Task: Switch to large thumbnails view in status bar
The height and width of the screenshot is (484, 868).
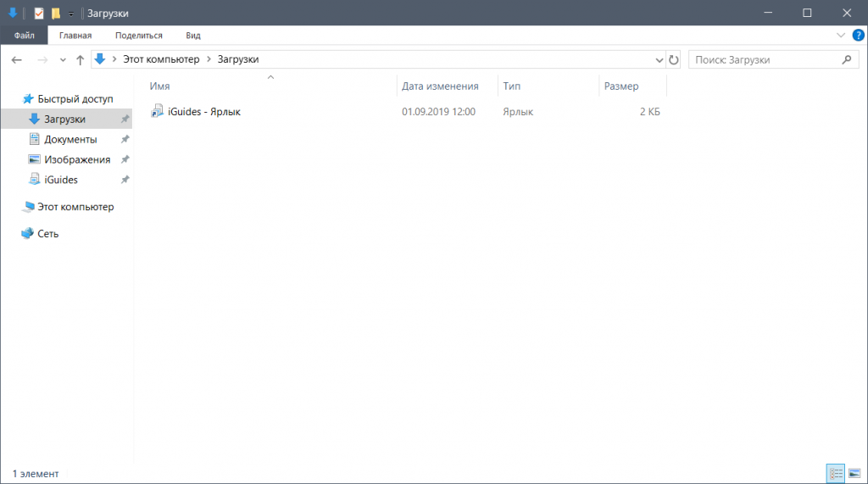Action: (x=854, y=473)
